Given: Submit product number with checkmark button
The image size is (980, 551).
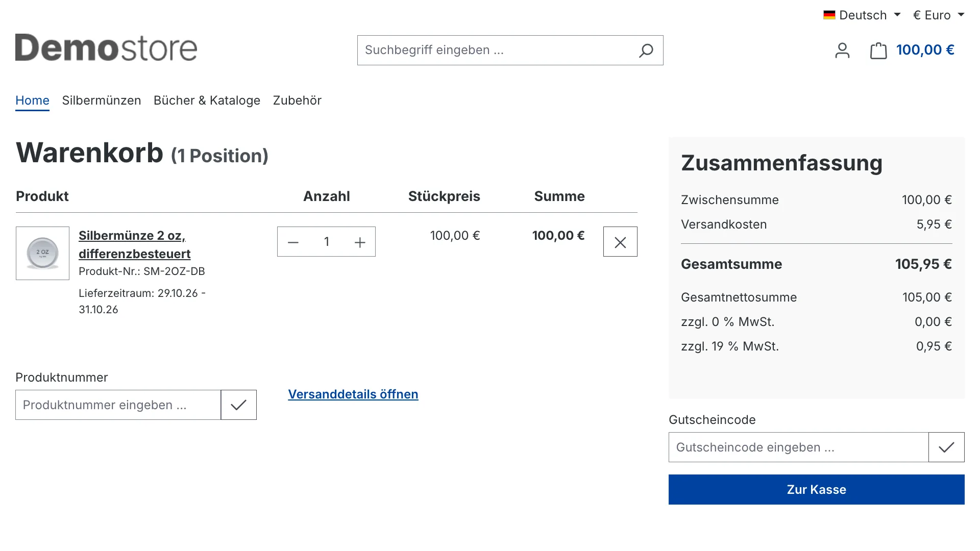Looking at the screenshot, I should pyautogui.click(x=238, y=405).
